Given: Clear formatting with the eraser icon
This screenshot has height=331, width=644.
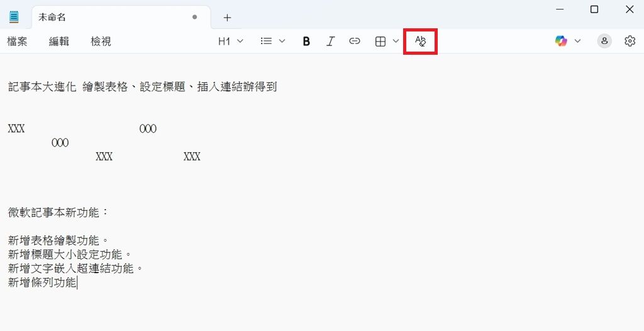Looking at the screenshot, I should coord(420,41).
